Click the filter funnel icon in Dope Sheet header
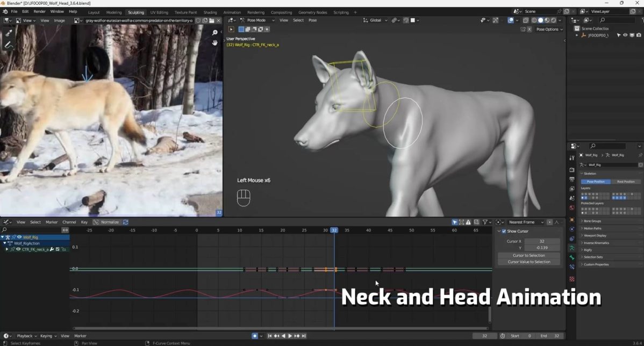 tap(485, 222)
